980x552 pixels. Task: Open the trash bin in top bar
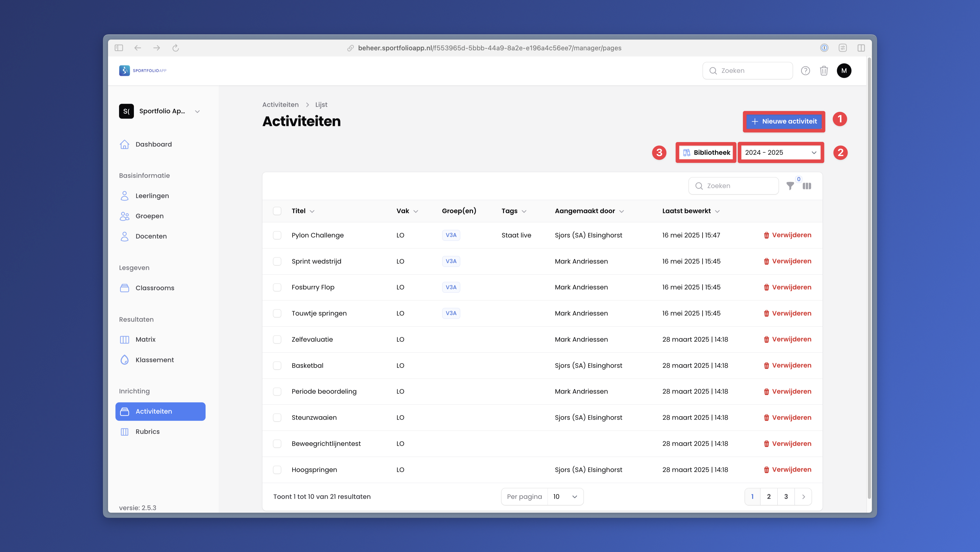824,71
